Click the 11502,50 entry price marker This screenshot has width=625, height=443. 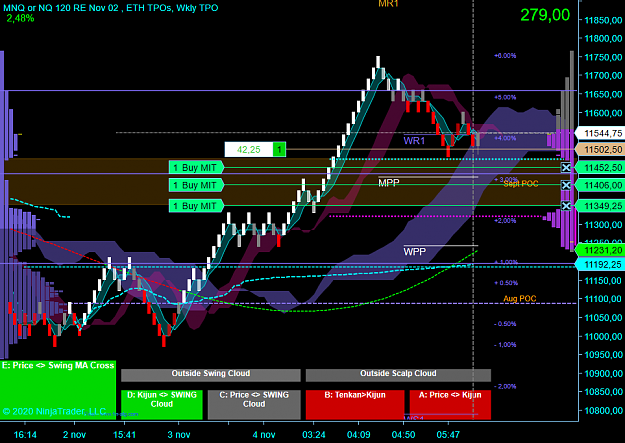[x=601, y=150]
